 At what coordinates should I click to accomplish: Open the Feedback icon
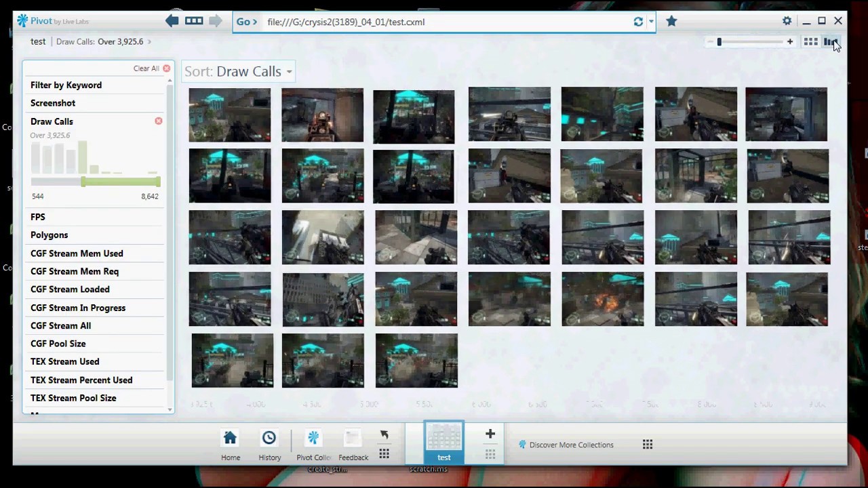click(353, 445)
